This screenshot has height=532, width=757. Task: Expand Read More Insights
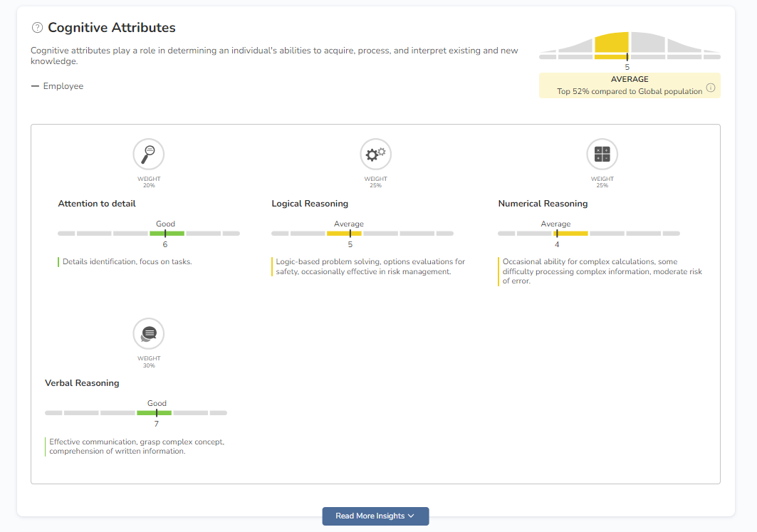click(375, 516)
